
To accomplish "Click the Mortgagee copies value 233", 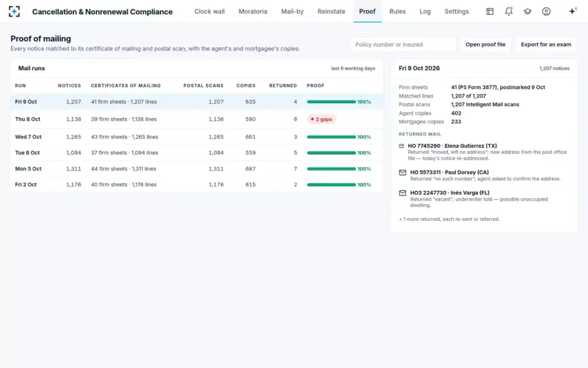I will [456, 122].
